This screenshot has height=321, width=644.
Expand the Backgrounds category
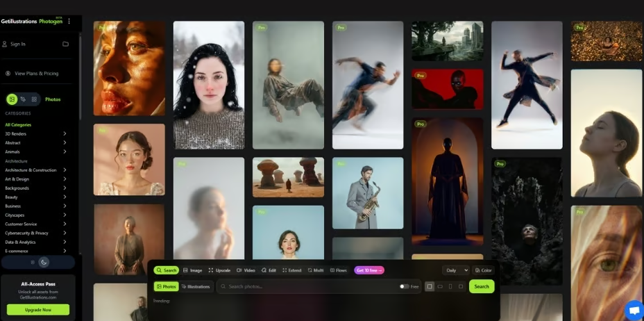click(x=65, y=188)
